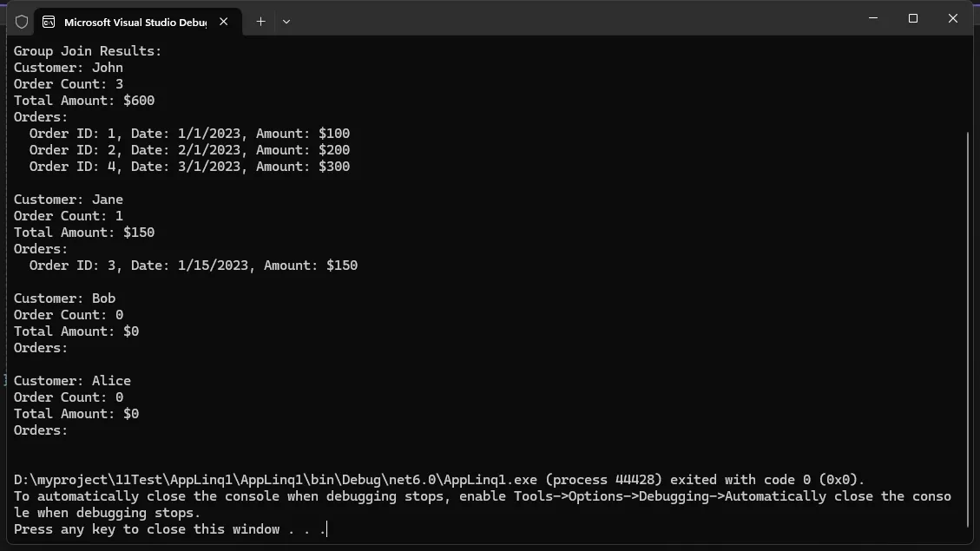The height and width of the screenshot is (551, 980).
Task: Click the AppLinq1.exe path line
Action: tap(439, 480)
